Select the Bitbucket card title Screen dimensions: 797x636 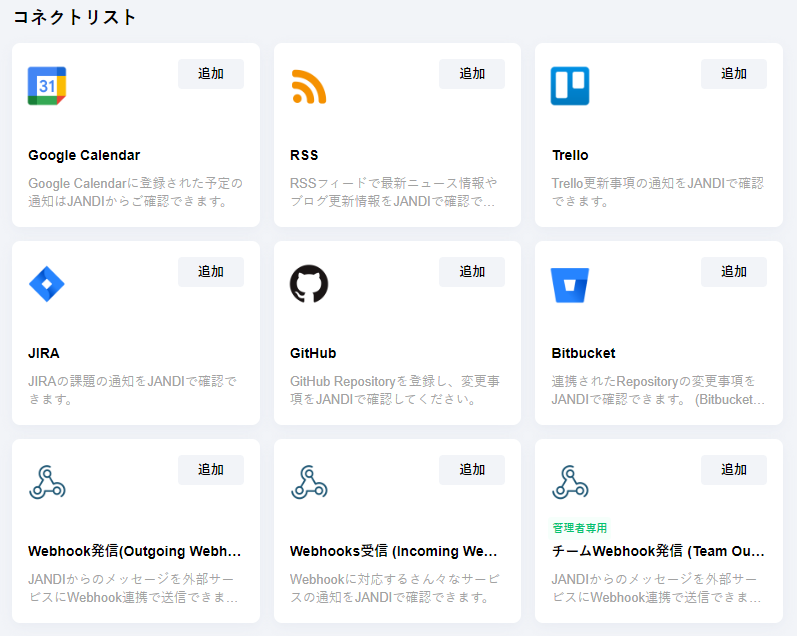point(584,353)
